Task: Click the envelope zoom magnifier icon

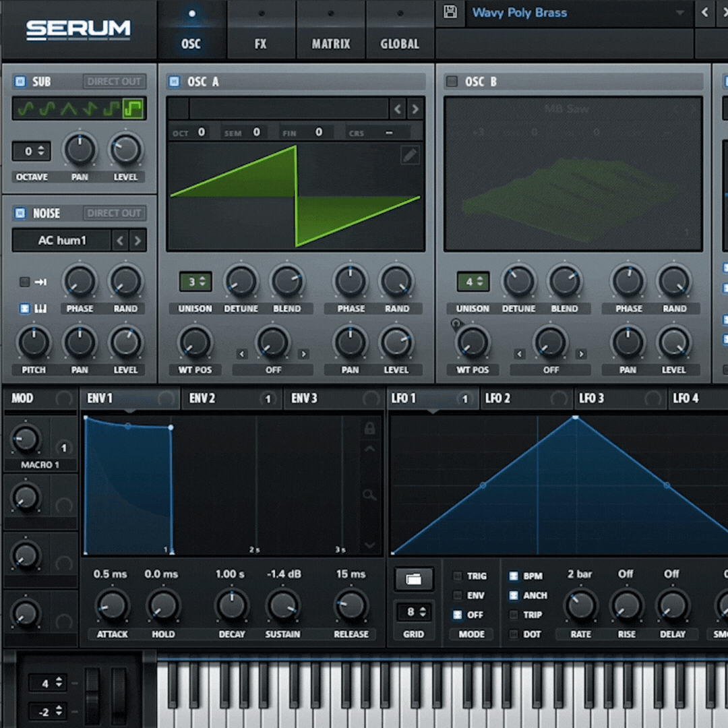Action: (369, 495)
